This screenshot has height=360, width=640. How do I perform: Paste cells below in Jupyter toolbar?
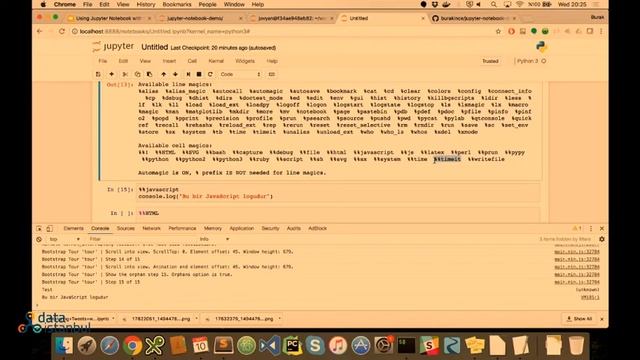tap(149, 74)
